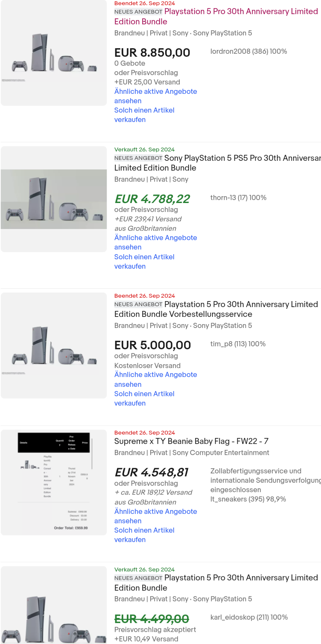Image resolution: width=321 pixels, height=644 pixels.
Task: Show similar offers for the EUR 8.850,00 listing
Action: click(x=155, y=96)
